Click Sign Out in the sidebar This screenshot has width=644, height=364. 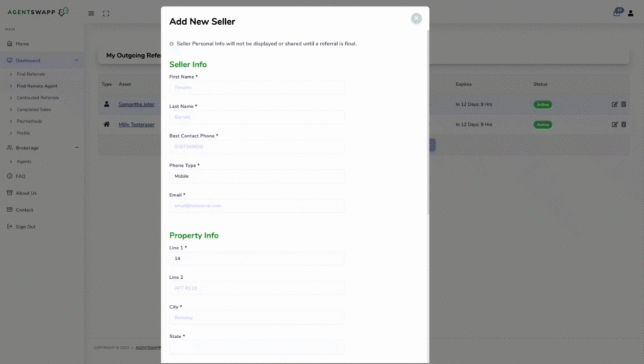pyautogui.click(x=25, y=227)
